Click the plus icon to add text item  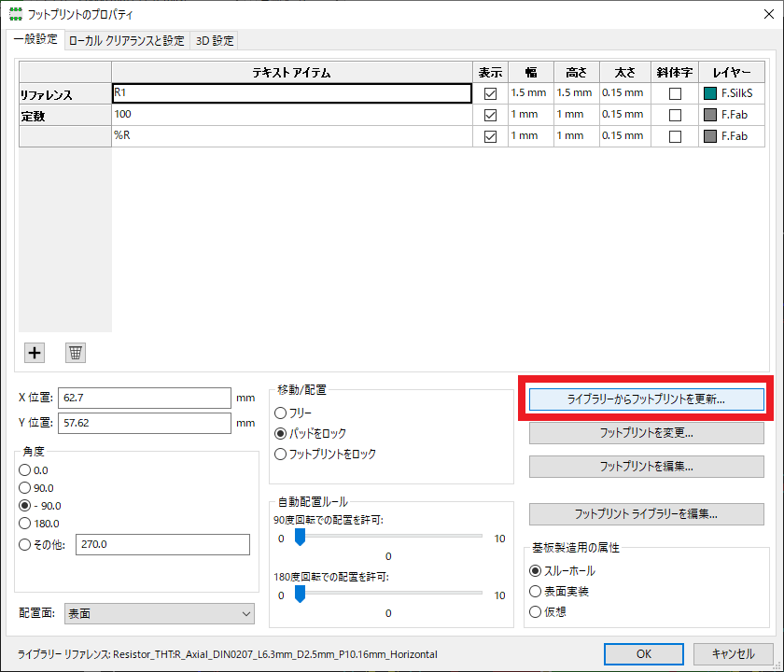35,352
